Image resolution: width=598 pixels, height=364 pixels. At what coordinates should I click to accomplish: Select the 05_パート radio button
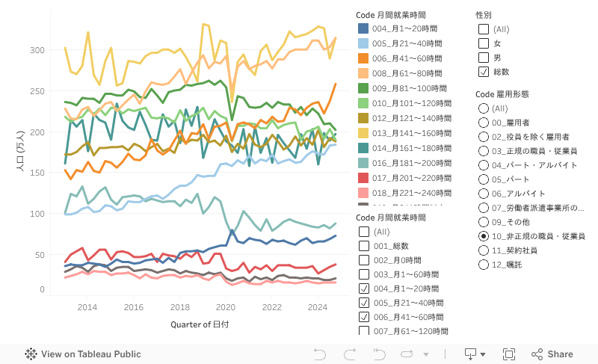[484, 179]
